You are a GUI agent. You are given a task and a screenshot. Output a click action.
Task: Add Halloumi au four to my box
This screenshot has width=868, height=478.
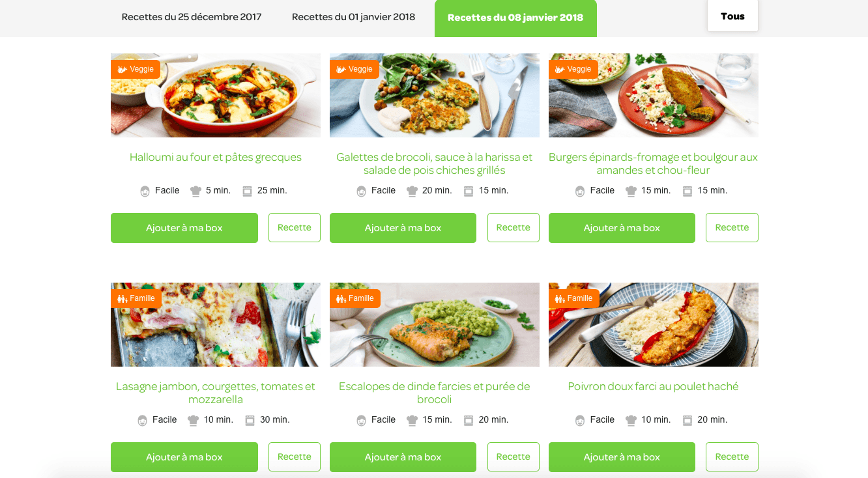click(x=184, y=228)
